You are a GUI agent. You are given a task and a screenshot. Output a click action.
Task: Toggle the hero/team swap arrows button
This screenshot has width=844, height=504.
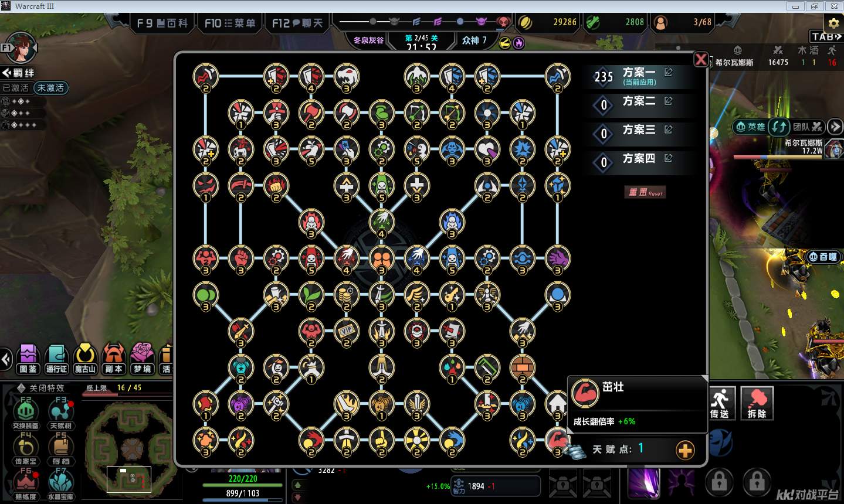point(779,127)
